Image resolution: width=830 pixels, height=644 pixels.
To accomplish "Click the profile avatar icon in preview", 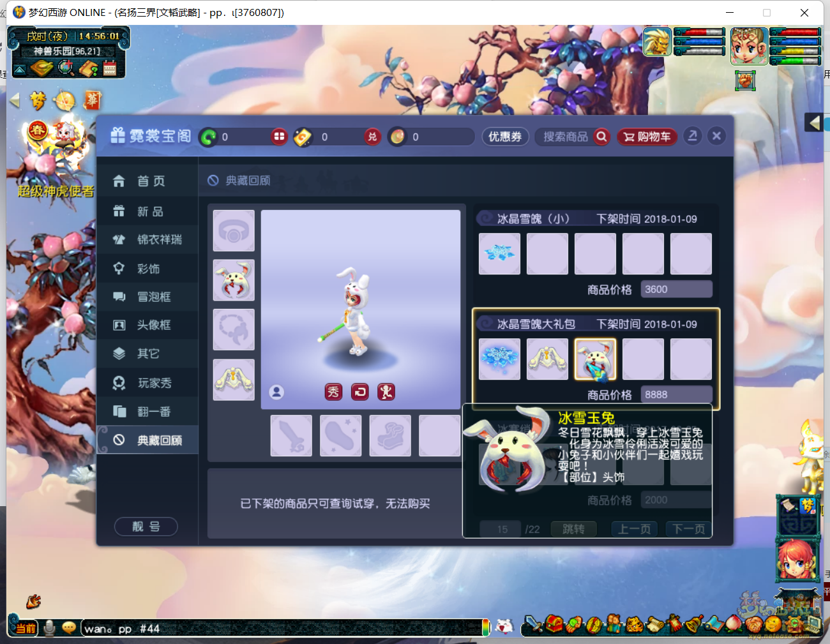I will [x=276, y=392].
